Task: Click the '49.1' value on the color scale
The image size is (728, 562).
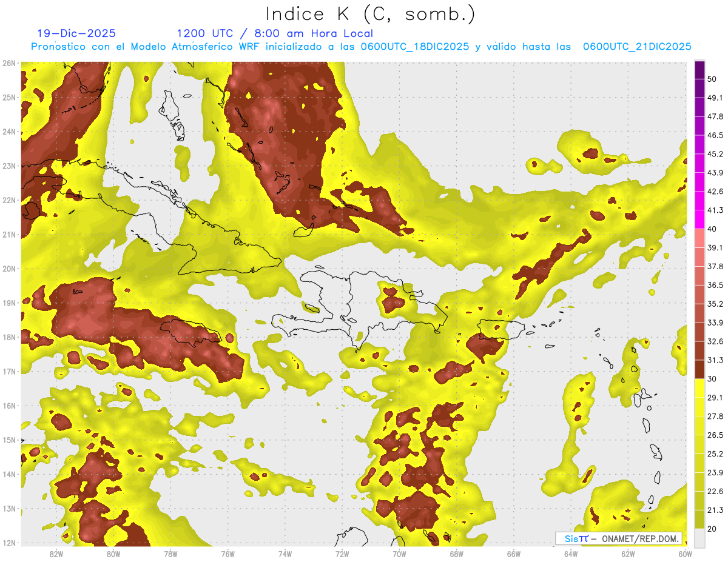Action: (x=715, y=98)
